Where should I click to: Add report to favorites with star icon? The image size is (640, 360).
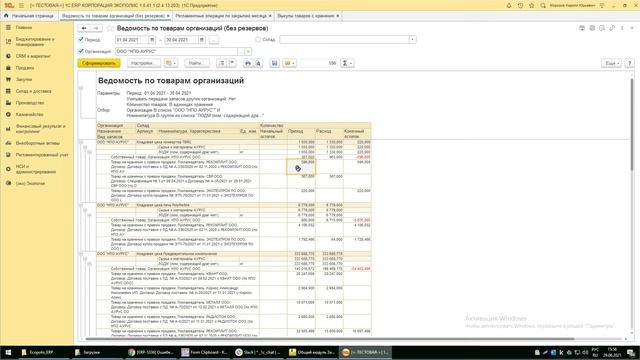click(109, 28)
